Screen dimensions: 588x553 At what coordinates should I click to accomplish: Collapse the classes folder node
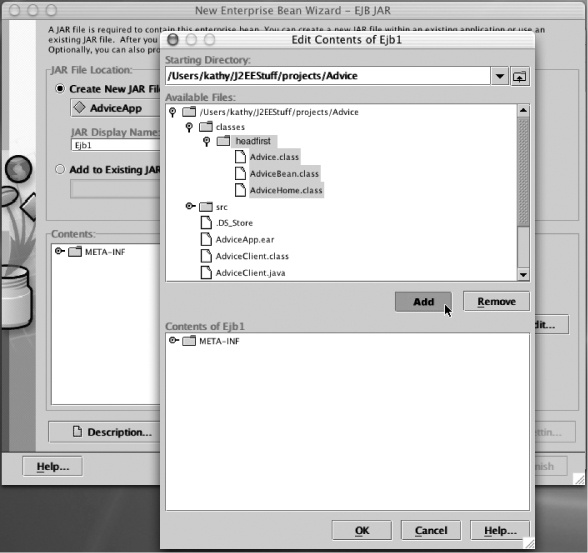click(189, 127)
